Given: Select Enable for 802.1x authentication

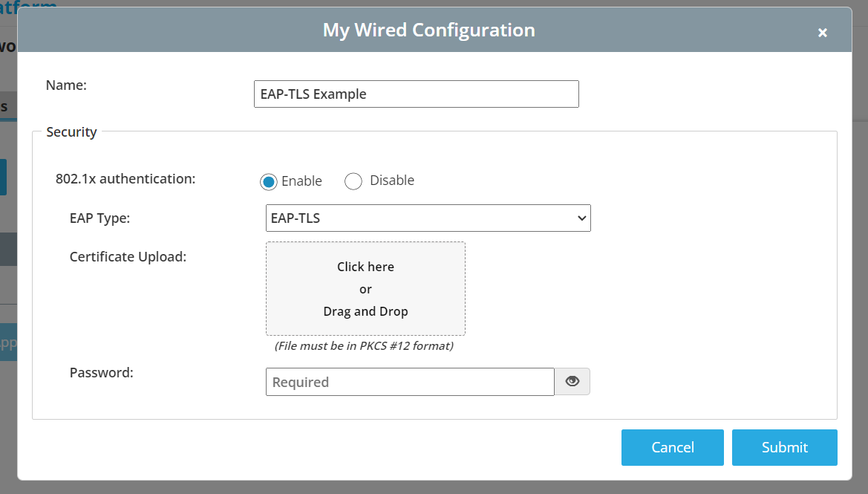Looking at the screenshot, I should tap(269, 182).
